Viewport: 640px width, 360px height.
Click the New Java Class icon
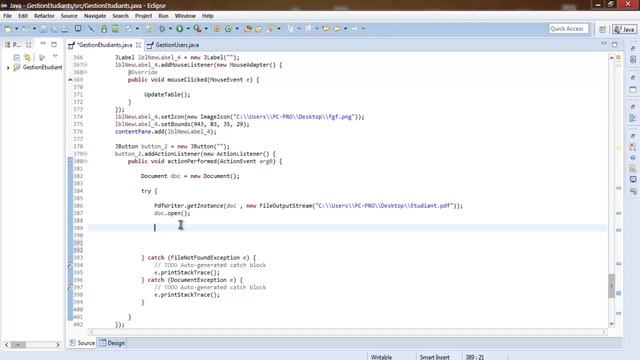tap(229, 29)
